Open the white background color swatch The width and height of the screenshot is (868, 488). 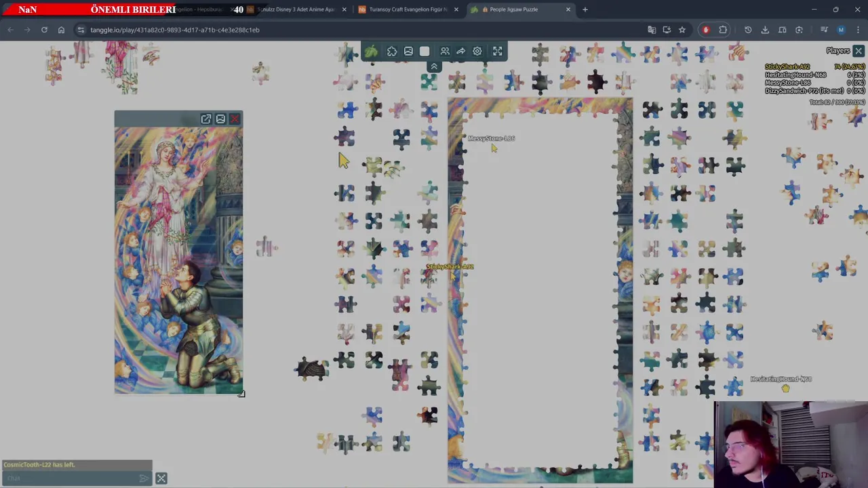click(425, 52)
